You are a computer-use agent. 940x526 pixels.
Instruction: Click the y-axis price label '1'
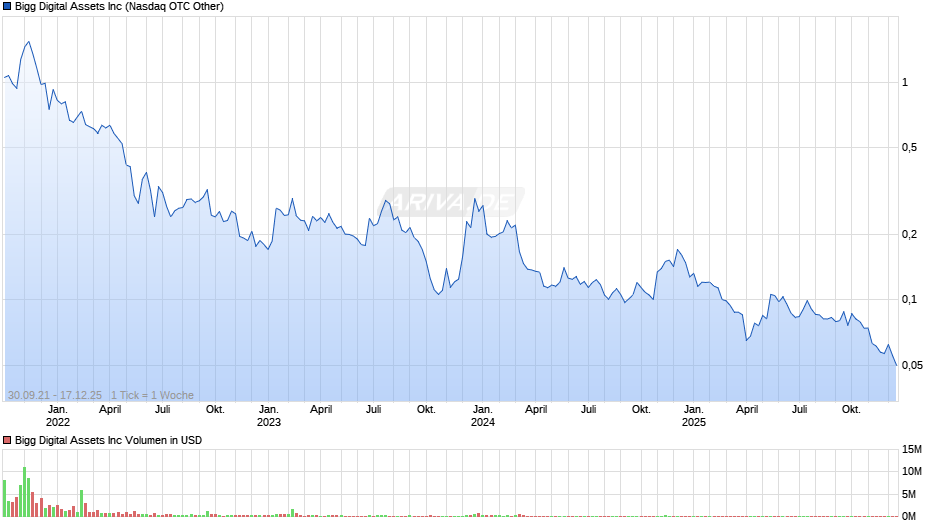click(x=905, y=83)
